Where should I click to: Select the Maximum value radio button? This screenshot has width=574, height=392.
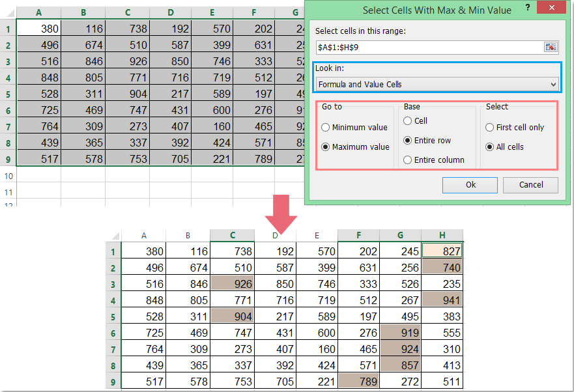[x=326, y=147]
